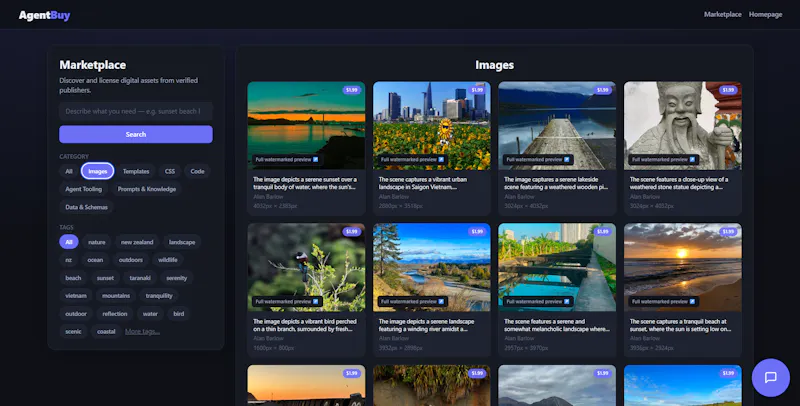Viewport: 800px width, 406px height.
Task: Select the Data & Schemas category
Action: [86, 207]
